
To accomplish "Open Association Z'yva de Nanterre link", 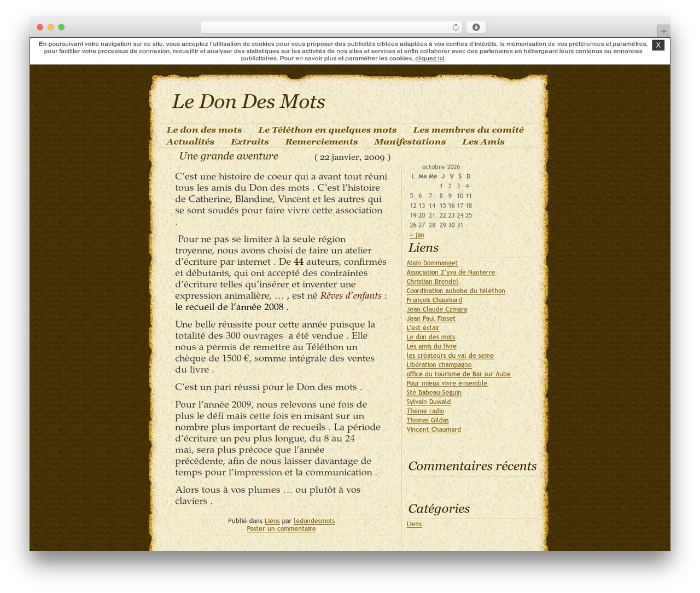I will pyautogui.click(x=451, y=272).
